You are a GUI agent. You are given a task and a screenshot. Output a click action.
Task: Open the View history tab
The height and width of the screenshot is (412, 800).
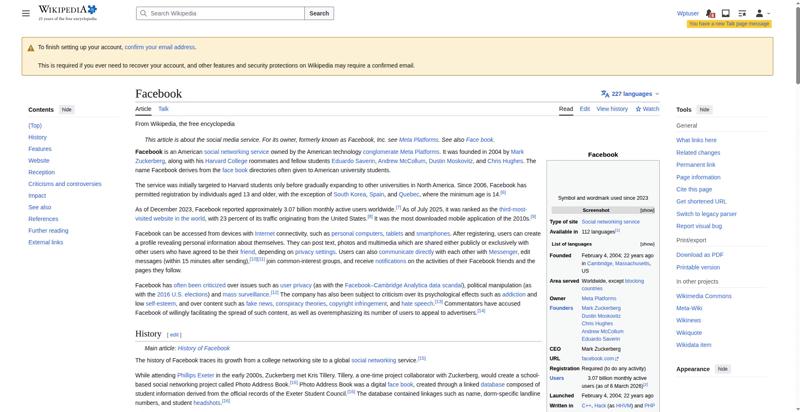[612, 109]
